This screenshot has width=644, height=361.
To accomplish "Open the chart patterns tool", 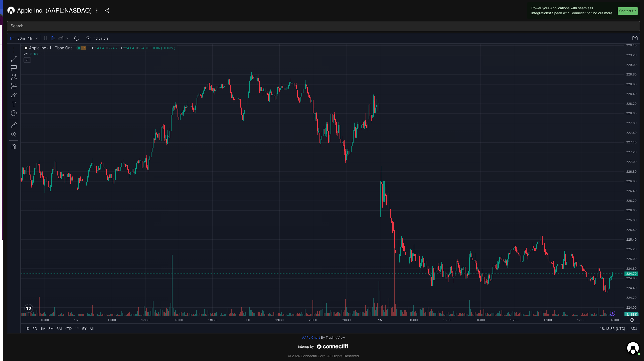I will 14,77.
